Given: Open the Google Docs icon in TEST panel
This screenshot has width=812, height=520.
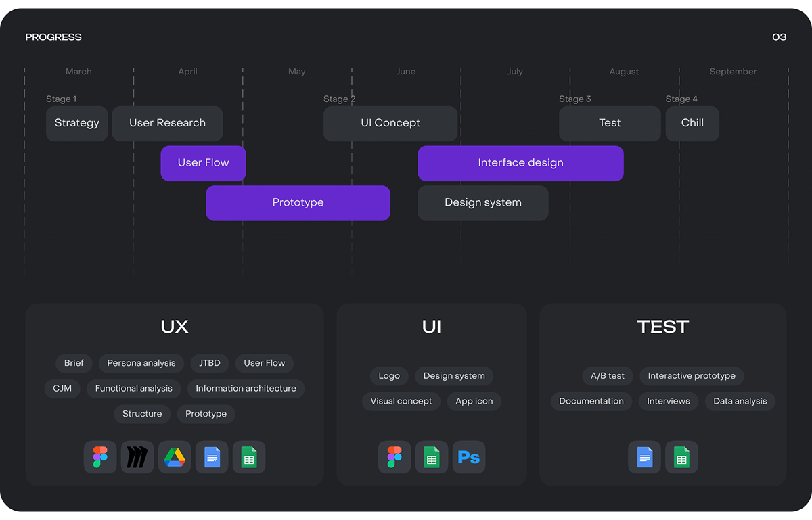Looking at the screenshot, I should (x=644, y=457).
